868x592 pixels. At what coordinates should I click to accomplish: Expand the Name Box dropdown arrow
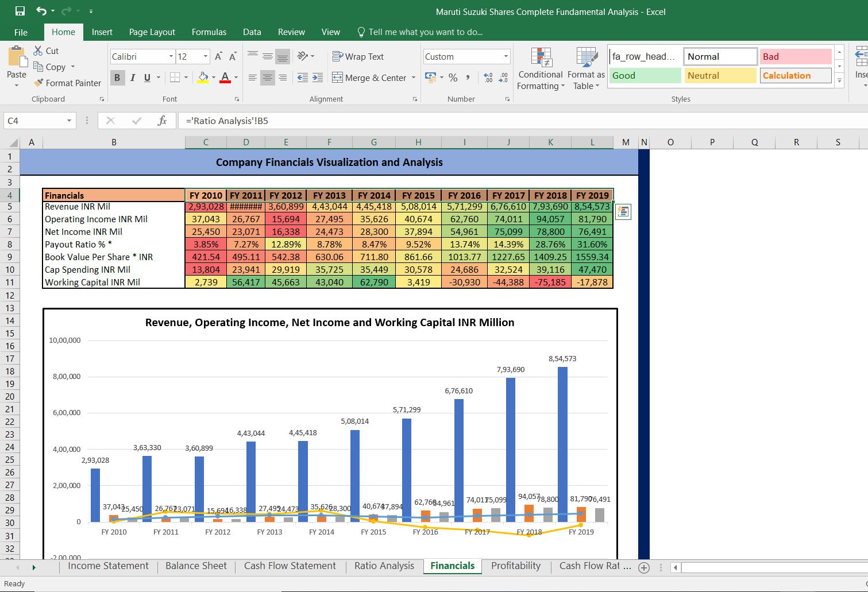coord(69,121)
